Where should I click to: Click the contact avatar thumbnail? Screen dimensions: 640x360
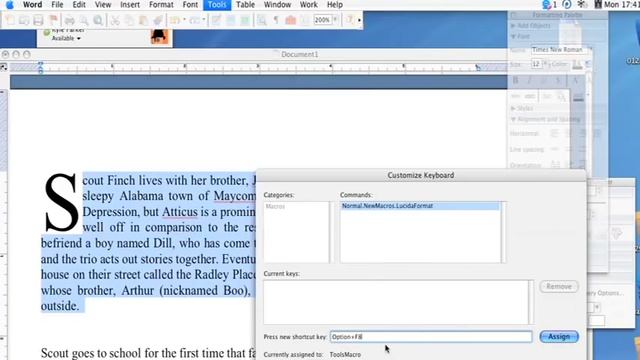[x=160, y=36]
